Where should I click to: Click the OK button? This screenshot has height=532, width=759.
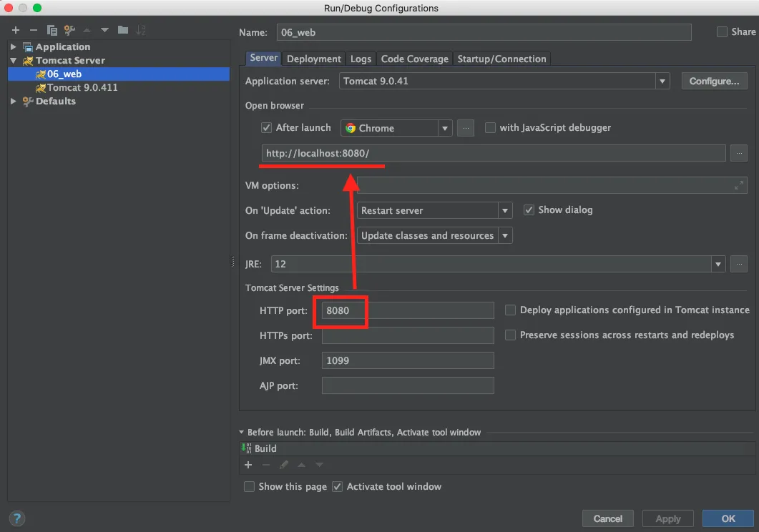click(728, 518)
